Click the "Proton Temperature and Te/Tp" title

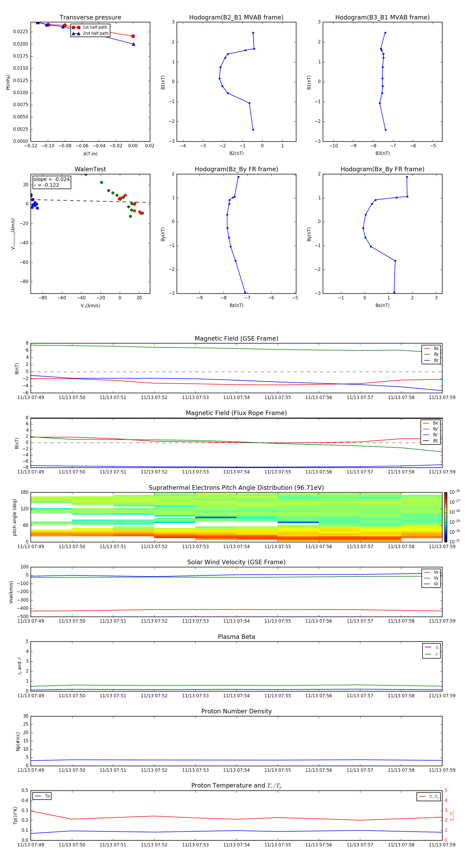(x=236, y=786)
